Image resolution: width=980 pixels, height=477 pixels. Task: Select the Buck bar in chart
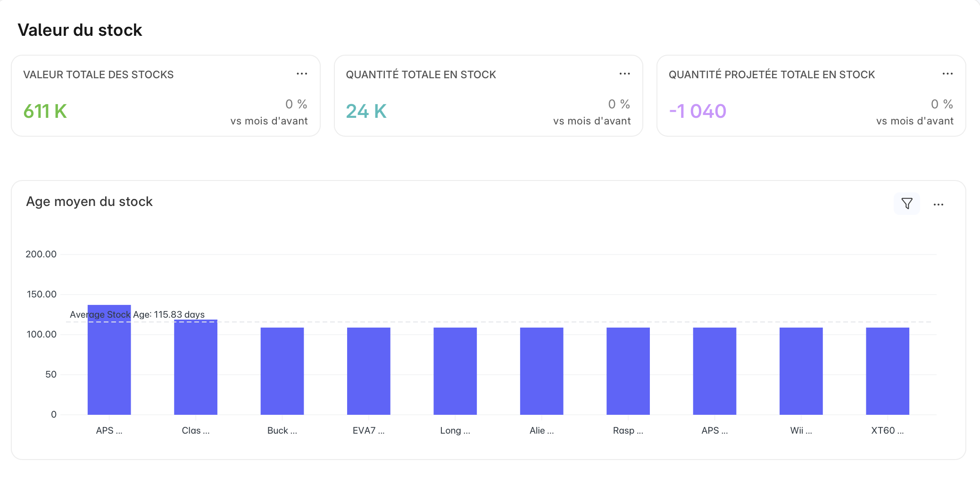[x=282, y=371]
